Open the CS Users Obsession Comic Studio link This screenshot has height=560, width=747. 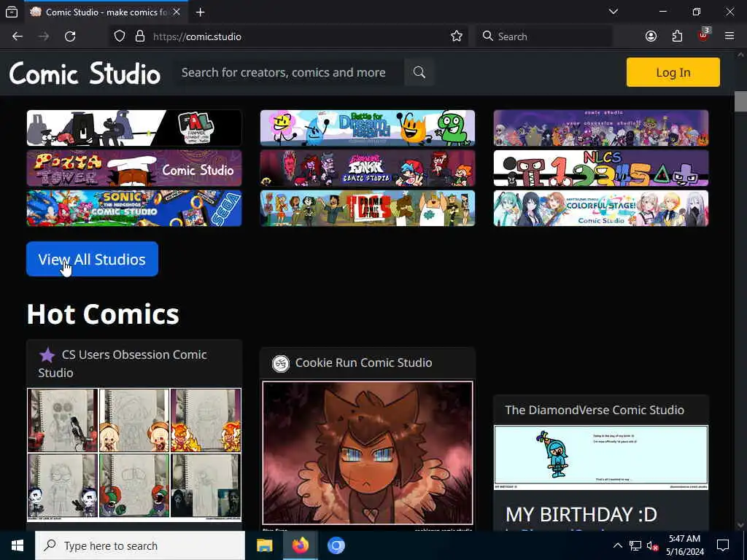123,364
